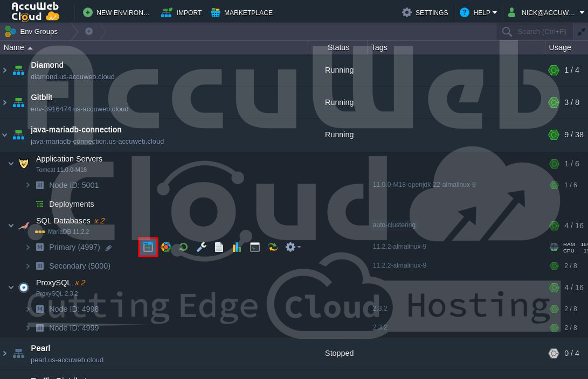Click the 11.0.0-M18-openjdk-22-almalinux-9 tag

(424, 185)
